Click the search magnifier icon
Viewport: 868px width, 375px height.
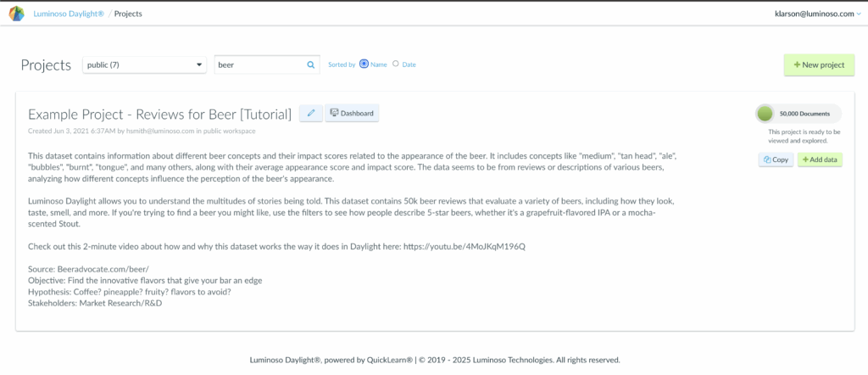click(311, 64)
